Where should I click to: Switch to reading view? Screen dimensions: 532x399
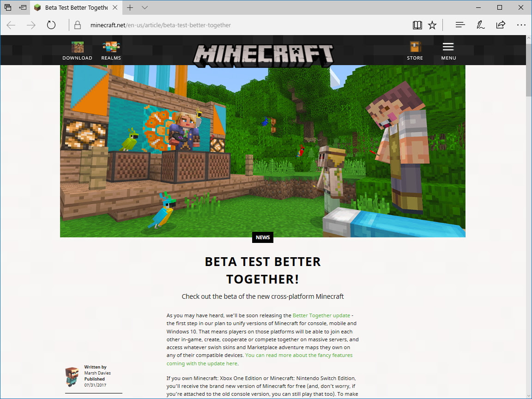click(417, 25)
